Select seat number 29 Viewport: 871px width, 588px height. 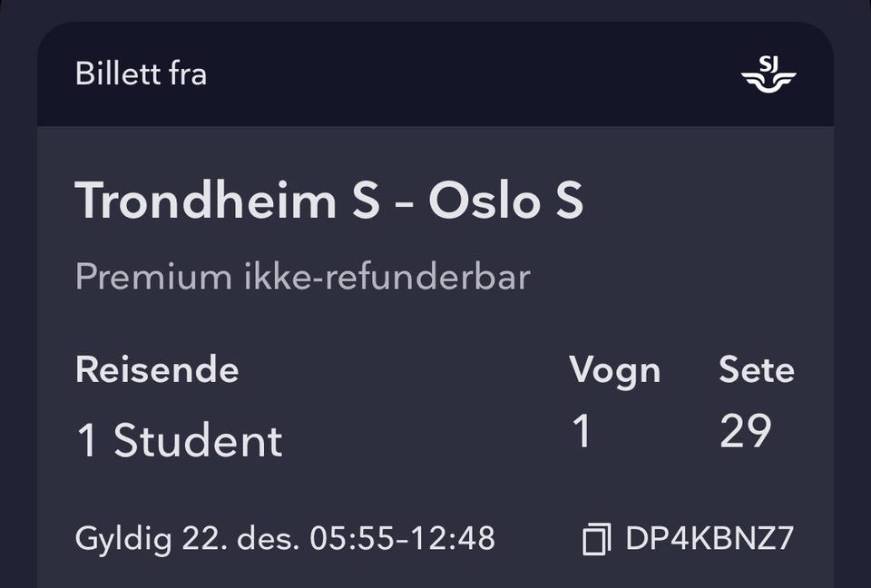(746, 431)
